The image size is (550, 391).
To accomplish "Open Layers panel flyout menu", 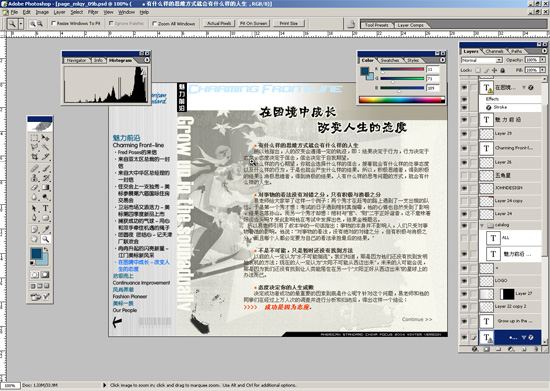I will (x=544, y=51).
